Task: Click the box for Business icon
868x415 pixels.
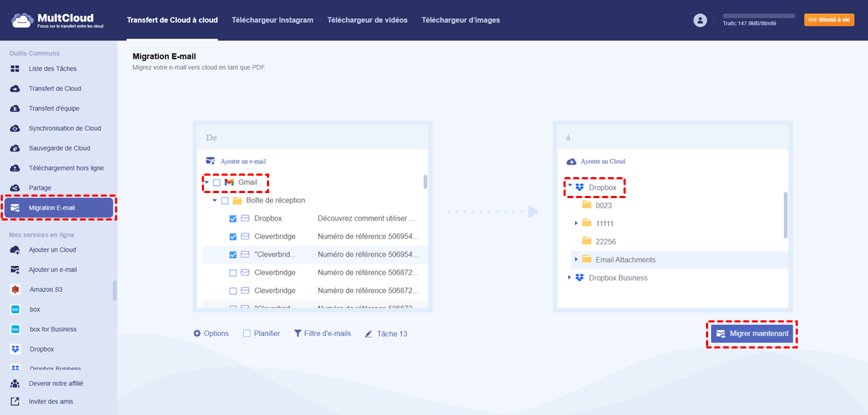Action: (x=15, y=329)
